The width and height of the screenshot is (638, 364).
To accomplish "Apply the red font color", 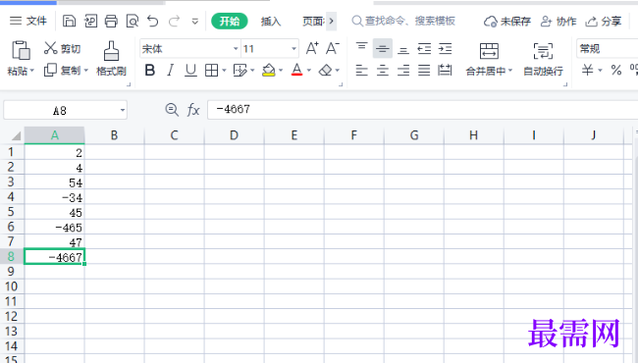I will [297, 71].
